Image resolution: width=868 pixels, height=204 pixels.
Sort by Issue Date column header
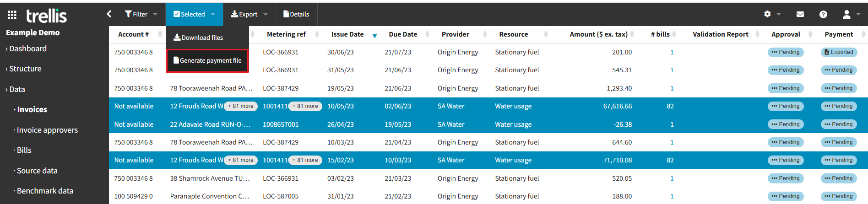347,34
